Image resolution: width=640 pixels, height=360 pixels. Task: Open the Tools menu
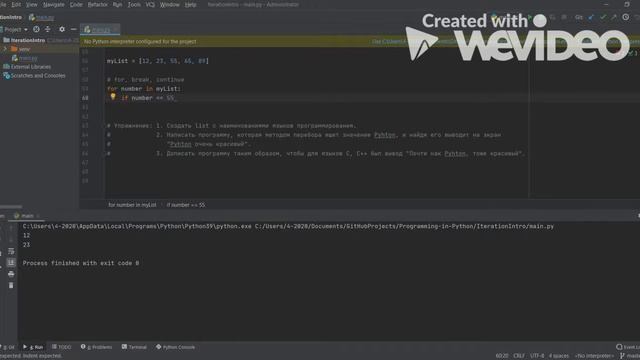pyautogui.click(x=134, y=4)
